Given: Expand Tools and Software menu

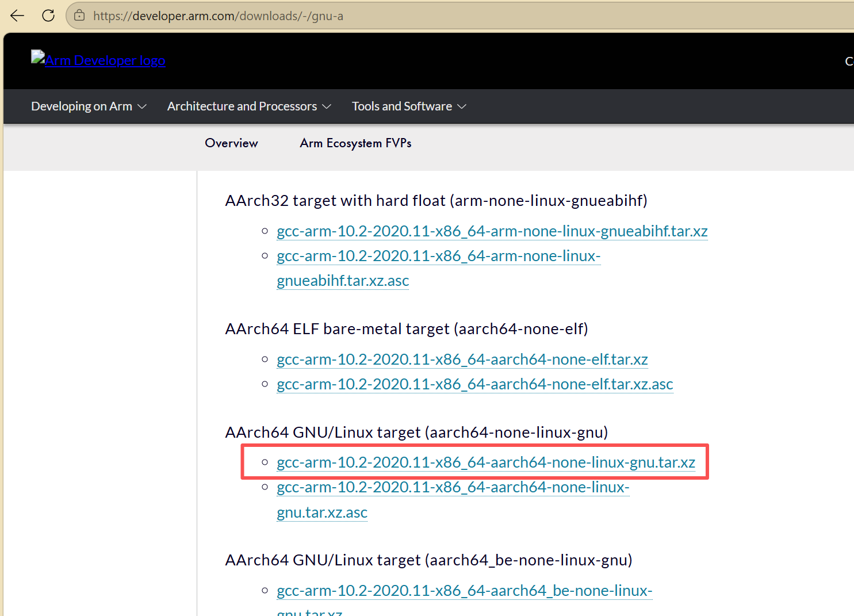Looking at the screenshot, I should 409,106.
